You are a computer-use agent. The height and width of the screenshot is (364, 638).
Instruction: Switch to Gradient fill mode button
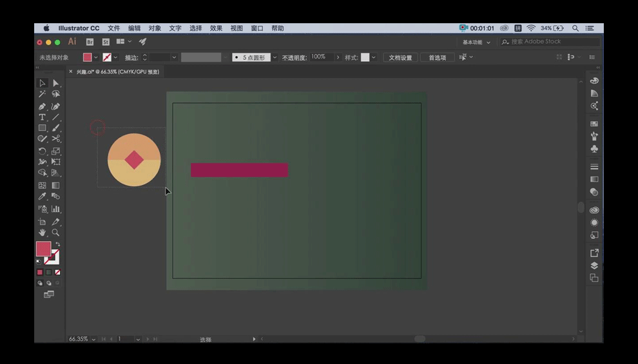coord(49,272)
